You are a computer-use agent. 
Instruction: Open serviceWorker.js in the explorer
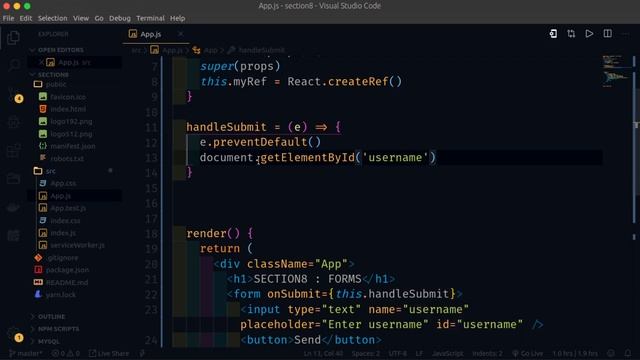pos(72,245)
